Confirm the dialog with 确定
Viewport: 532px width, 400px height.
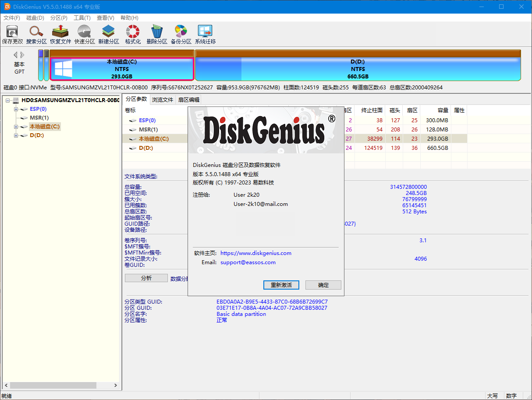pos(323,285)
